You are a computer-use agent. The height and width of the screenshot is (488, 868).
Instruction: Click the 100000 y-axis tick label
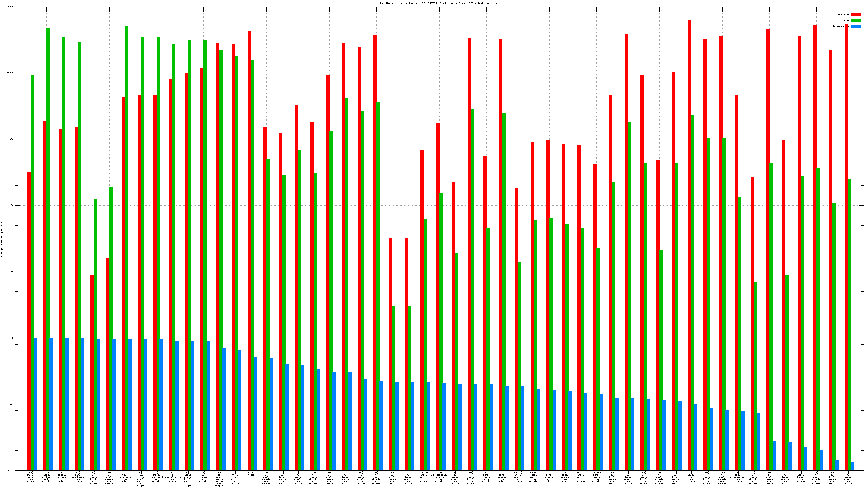click(x=10, y=7)
